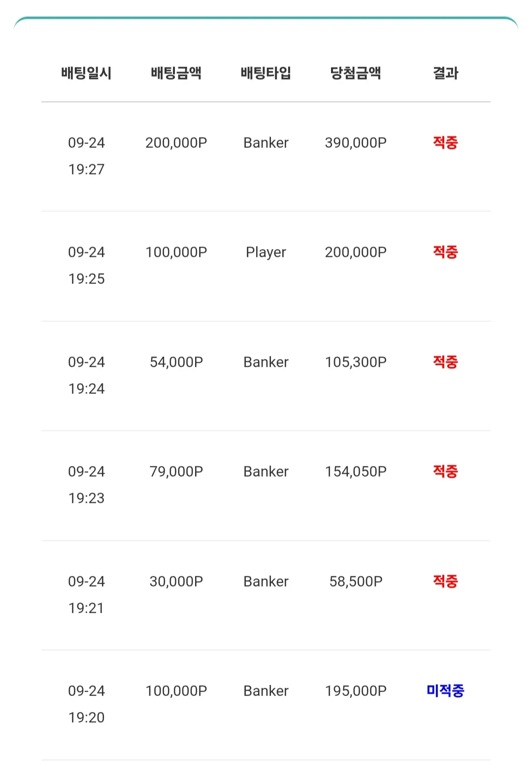Click the blue 미적중 result label
This screenshot has height=764, width=532.
(x=445, y=691)
